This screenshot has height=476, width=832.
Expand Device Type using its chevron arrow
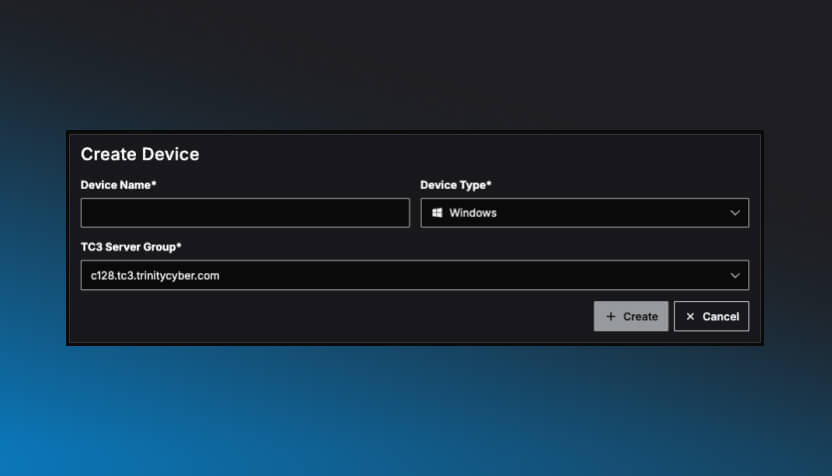point(735,213)
